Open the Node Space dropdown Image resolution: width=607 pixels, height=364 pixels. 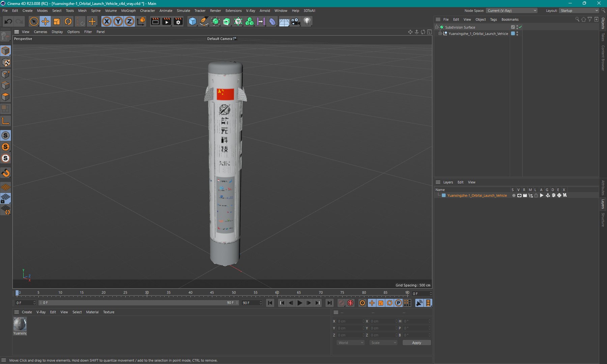512,10
